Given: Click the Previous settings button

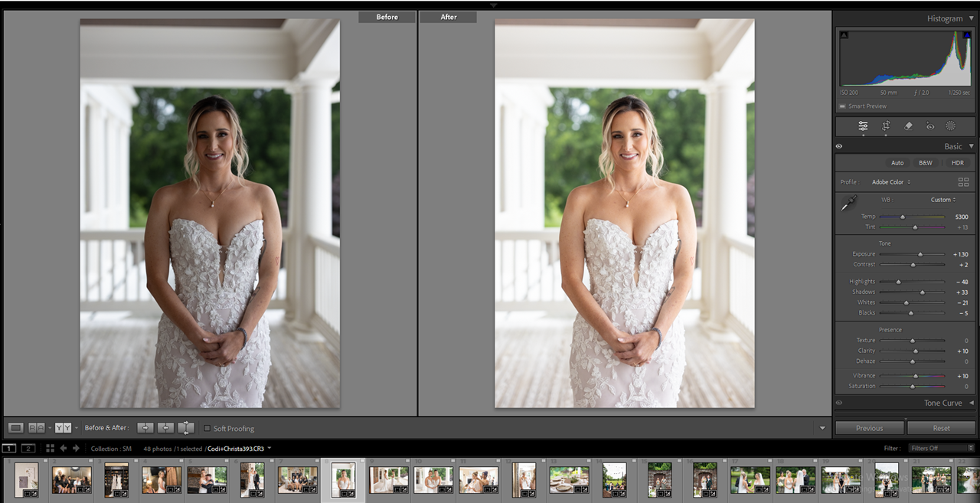Looking at the screenshot, I should coord(869,428).
